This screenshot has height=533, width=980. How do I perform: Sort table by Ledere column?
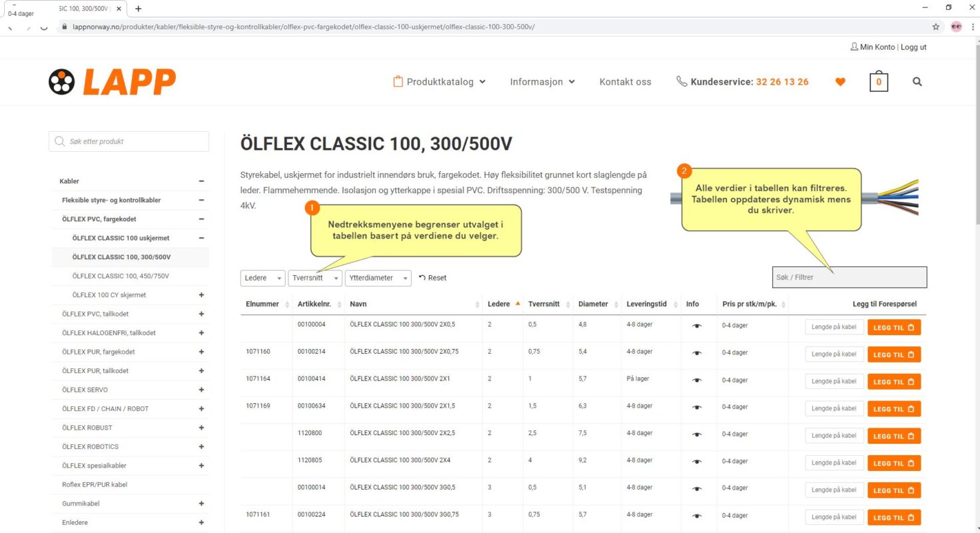click(502, 304)
